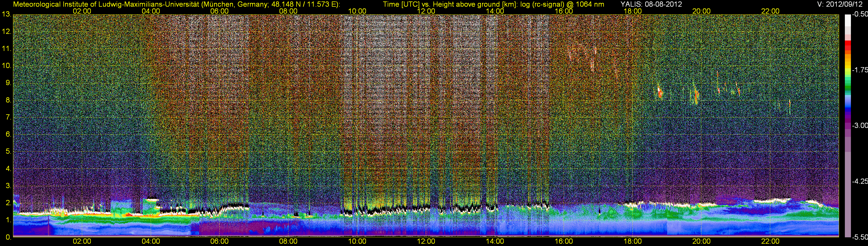Click the 0 km label at the axis origin
This screenshot has width=868, height=246.
point(8,237)
